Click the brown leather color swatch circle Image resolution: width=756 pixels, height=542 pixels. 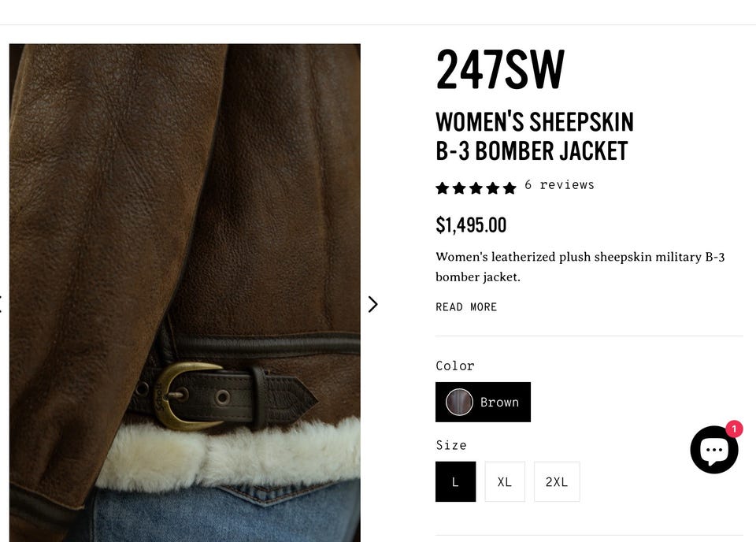click(459, 402)
